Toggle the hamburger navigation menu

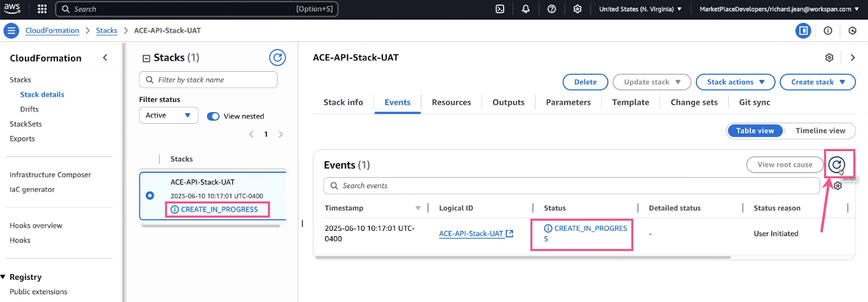point(11,31)
